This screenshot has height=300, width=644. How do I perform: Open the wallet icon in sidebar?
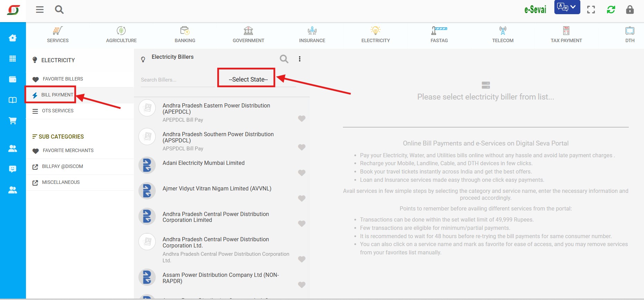(13, 79)
